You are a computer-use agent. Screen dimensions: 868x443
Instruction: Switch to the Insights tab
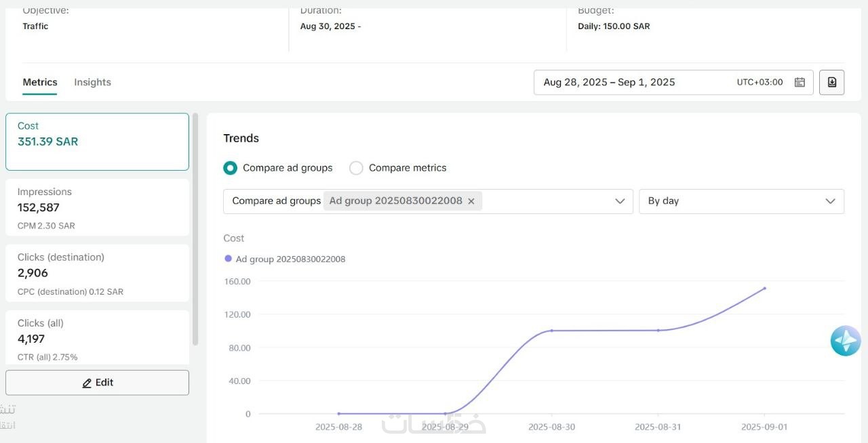click(x=92, y=83)
